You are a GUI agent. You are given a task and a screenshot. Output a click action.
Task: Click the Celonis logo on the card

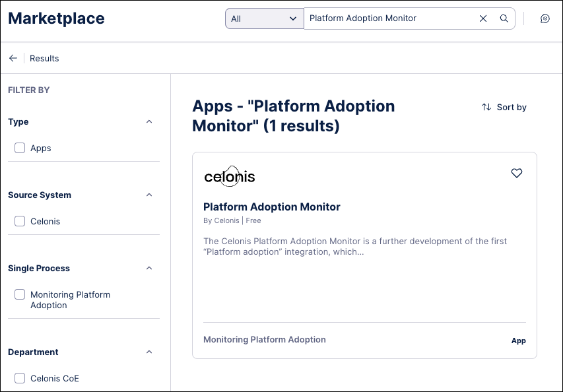(x=230, y=177)
